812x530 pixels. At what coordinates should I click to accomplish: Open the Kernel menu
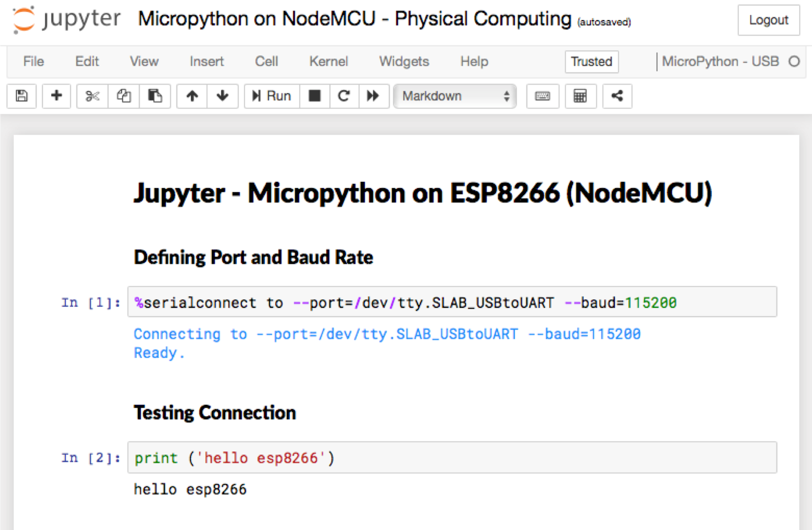(328, 61)
